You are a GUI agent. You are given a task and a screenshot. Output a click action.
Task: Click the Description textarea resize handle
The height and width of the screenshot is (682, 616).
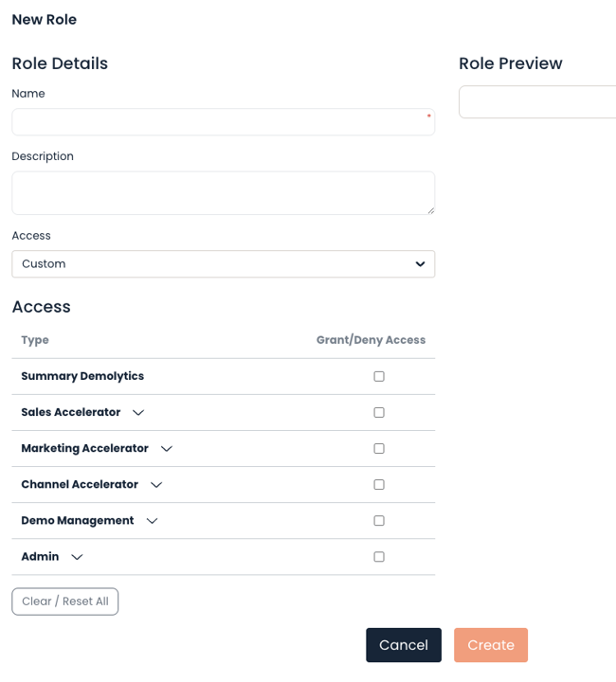tap(430, 210)
